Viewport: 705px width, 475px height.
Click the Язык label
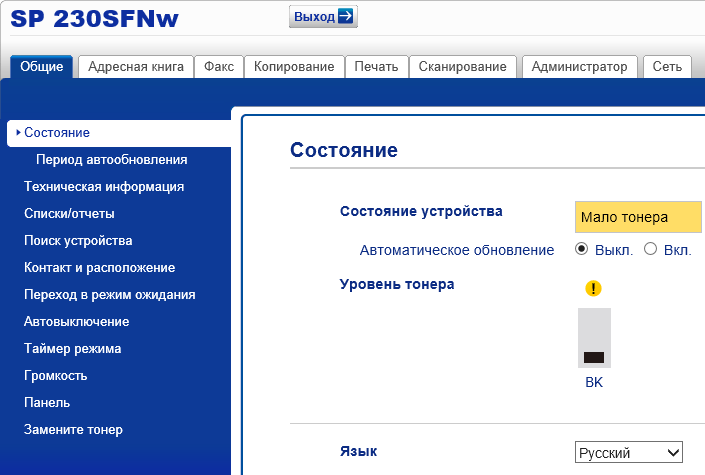(358, 451)
